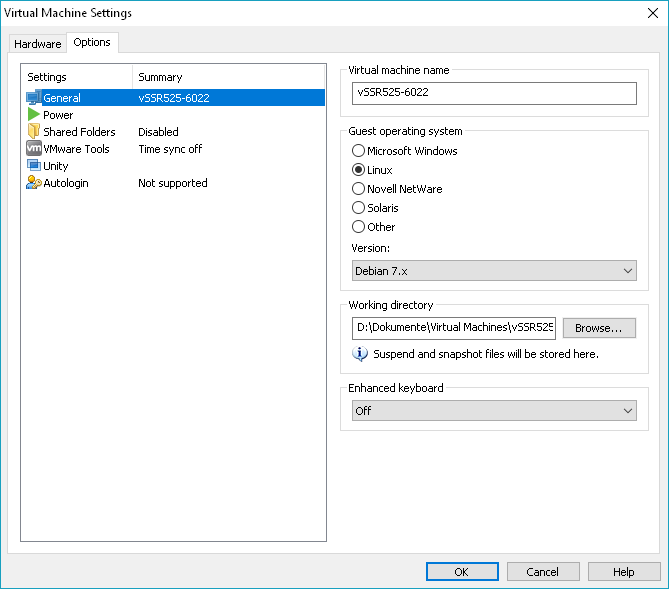669x589 pixels.
Task: Click the blue info icon under Working directory
Action: [360, 354]
